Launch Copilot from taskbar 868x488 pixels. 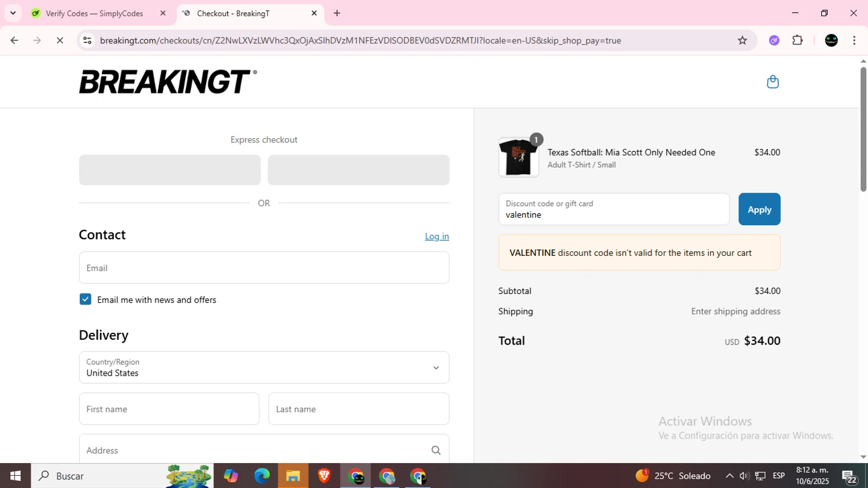(231, 476)
